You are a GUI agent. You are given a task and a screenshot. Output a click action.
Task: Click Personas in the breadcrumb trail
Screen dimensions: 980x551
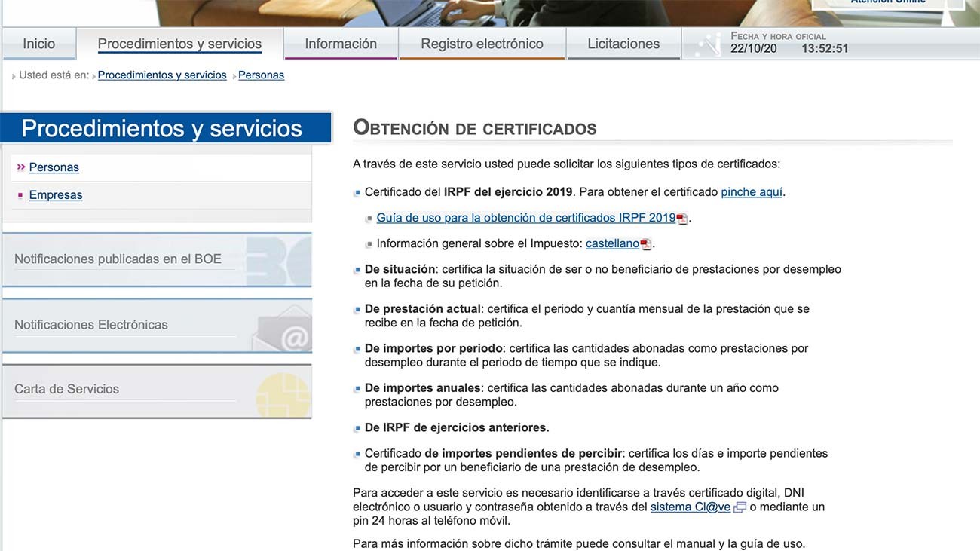click(261, 75)
